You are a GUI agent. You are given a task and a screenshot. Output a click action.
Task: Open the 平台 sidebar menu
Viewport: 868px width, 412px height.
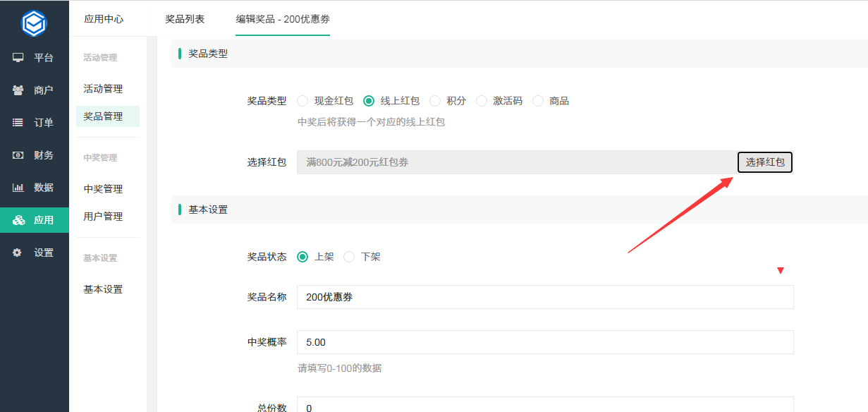pos(35,58)
